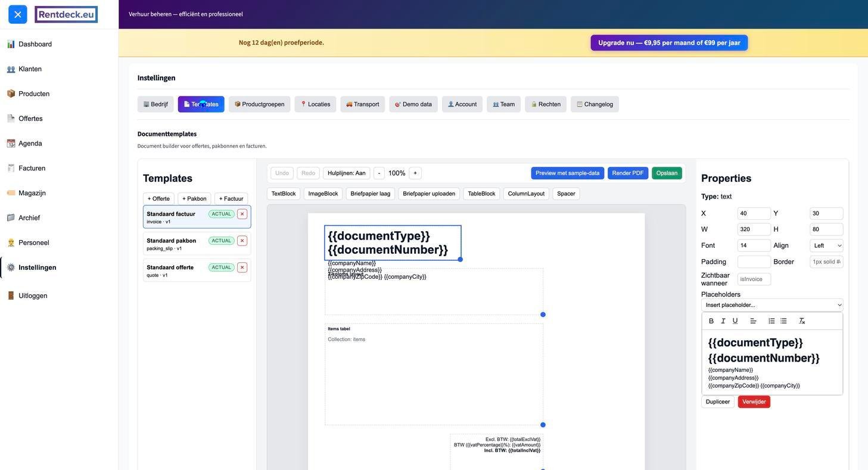Apply italic formatting in Properties editor
This screenshot has width=868, height=470.
(723, 321)
